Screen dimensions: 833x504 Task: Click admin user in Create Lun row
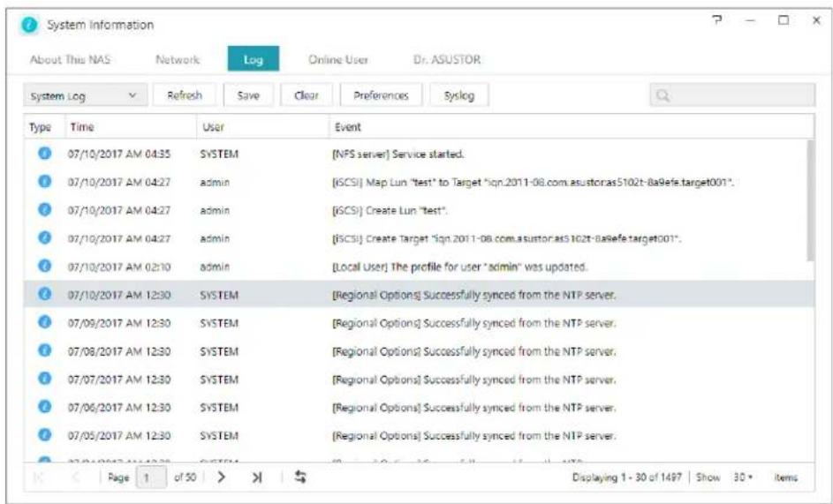coord(215,210)
